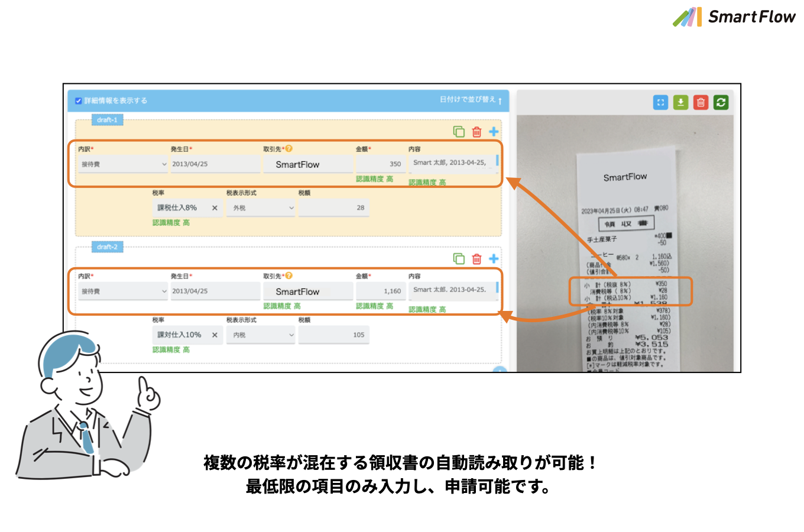Uncheck the 詳細情報を表示する checkbox

[79, 100]
